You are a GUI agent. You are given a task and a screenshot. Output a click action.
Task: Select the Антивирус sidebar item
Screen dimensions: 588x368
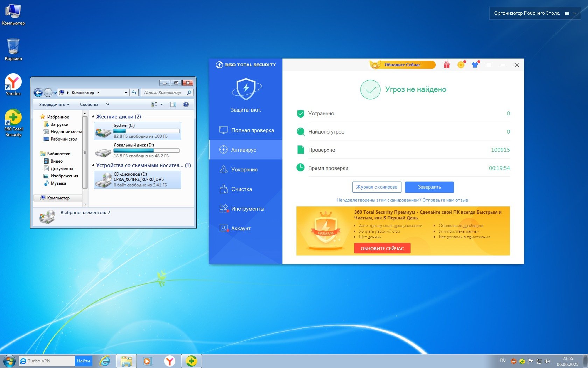coord(246,150)
